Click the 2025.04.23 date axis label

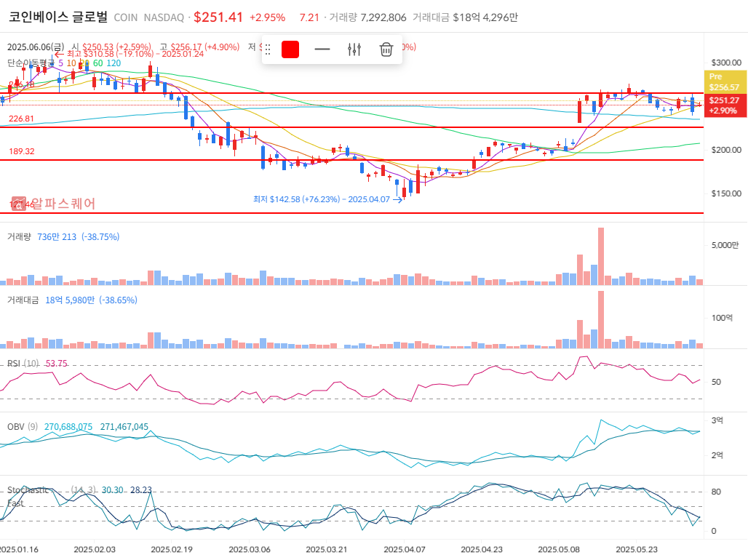[482, 550]
